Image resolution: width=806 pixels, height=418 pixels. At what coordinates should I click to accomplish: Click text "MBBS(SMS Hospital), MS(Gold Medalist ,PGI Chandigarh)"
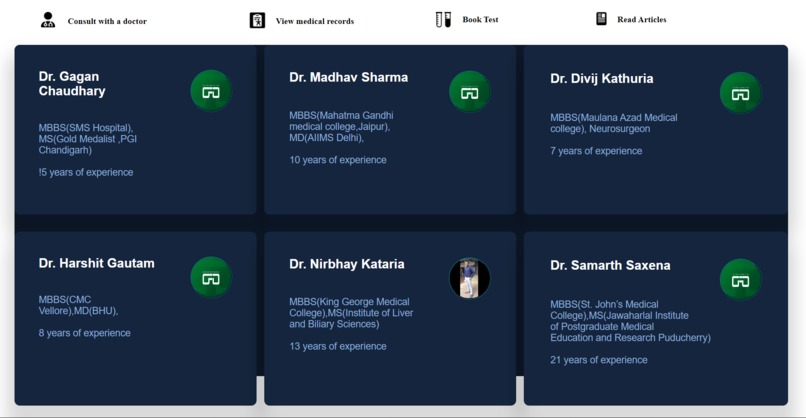88,139
